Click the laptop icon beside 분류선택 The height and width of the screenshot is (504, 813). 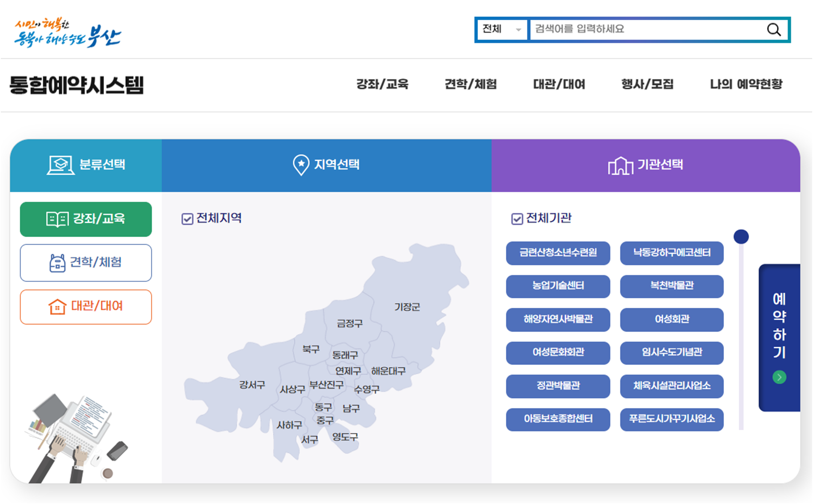coord(60,165)
